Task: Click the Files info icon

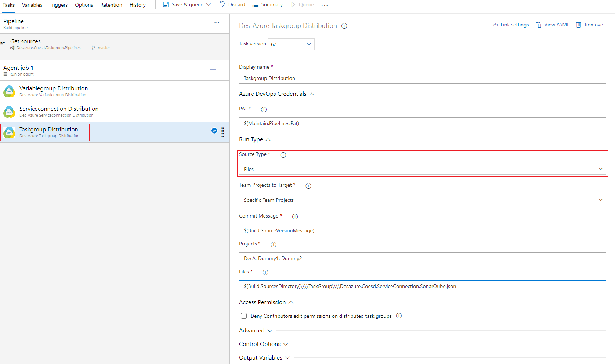Action: (x=265, y=272)
